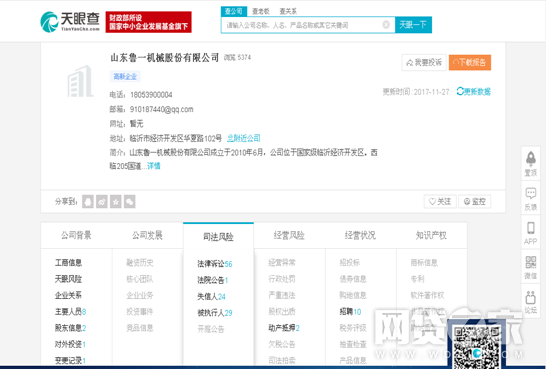Screen dimensions: 546x369
Task: Clear the search box with the X icon
Action: (386, 25)
